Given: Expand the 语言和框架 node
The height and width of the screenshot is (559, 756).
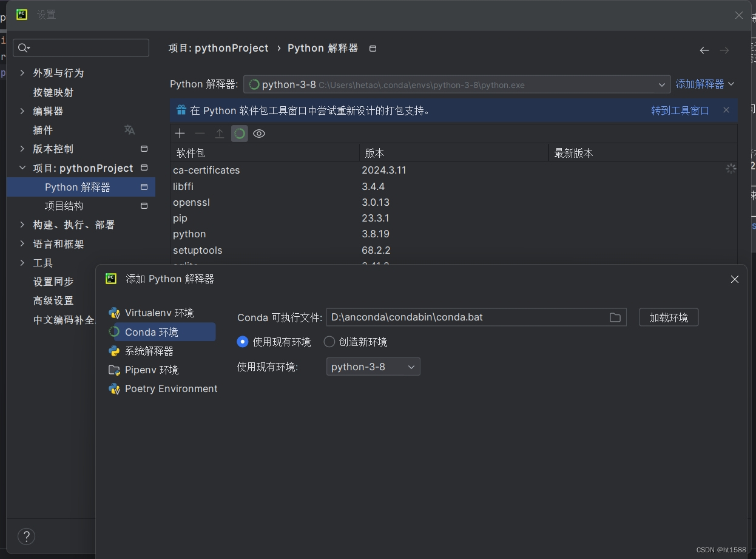Looking at the screenshot, I should (22, 243).
